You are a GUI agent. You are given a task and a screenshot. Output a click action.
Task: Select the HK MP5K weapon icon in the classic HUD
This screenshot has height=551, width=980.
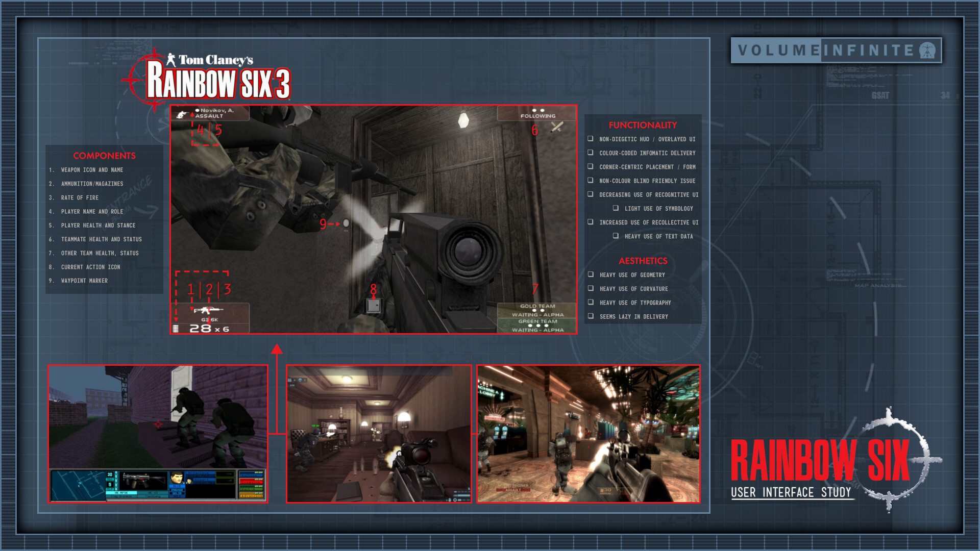143,480
